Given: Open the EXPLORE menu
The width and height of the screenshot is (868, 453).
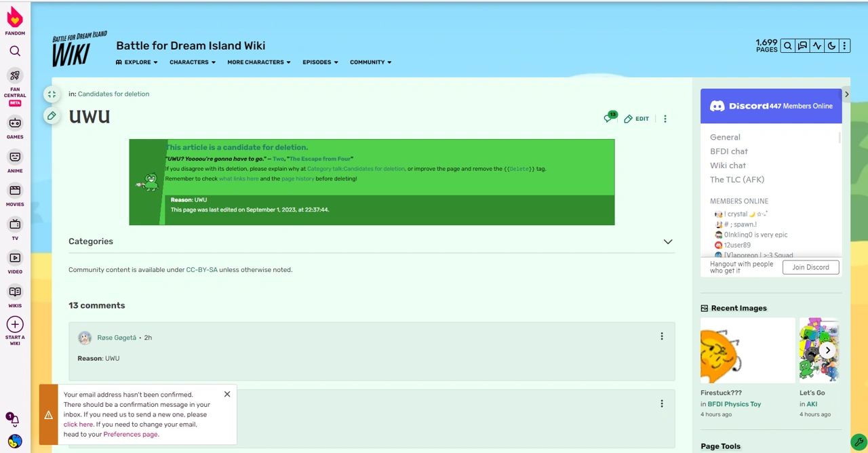Looking at the screenshot, I should (x=137, y=62).
